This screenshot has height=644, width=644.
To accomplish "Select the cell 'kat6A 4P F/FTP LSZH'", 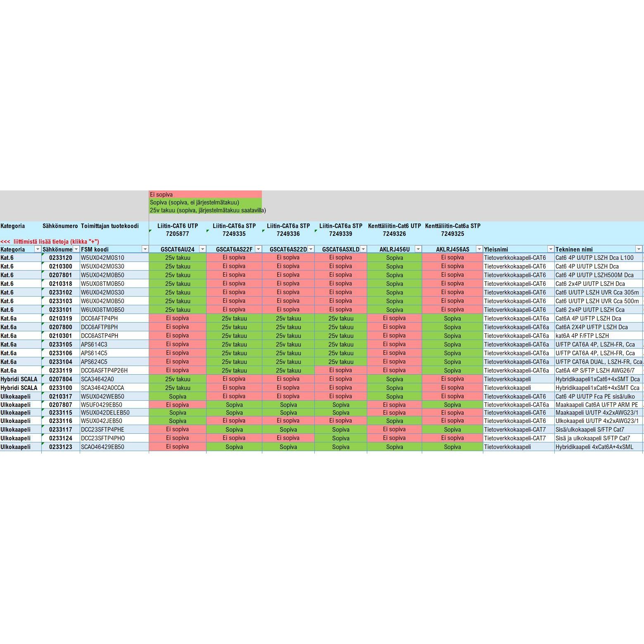I will [x=582, y=336].
